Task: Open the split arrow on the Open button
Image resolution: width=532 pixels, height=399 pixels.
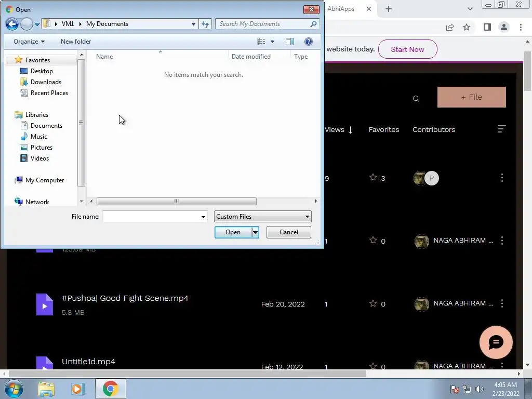Action: [255, 232]
